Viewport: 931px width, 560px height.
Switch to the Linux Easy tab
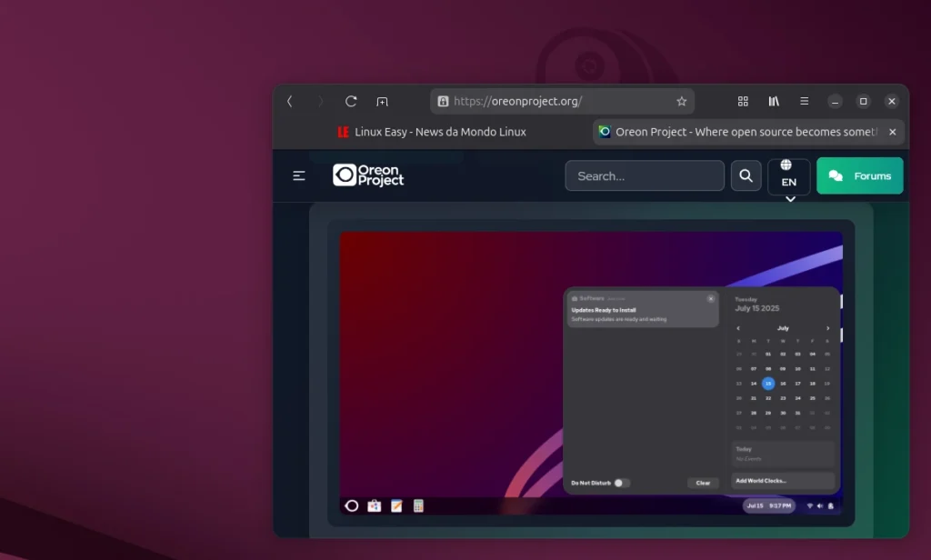pyautogui.click(x=432, y=132)
